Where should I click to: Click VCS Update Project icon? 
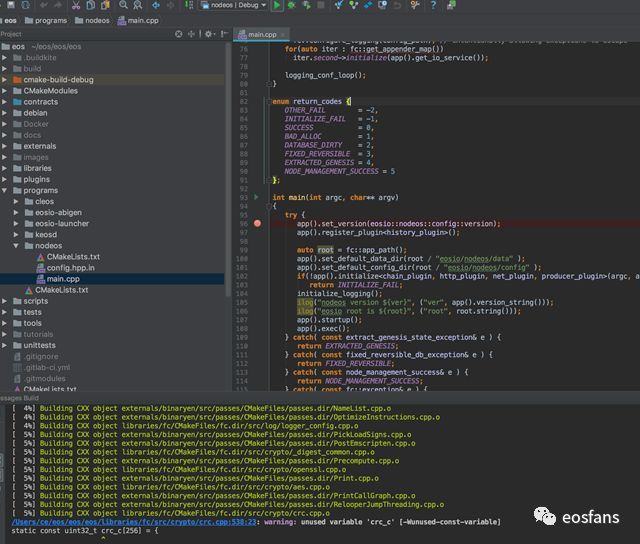tap(338, 5)
